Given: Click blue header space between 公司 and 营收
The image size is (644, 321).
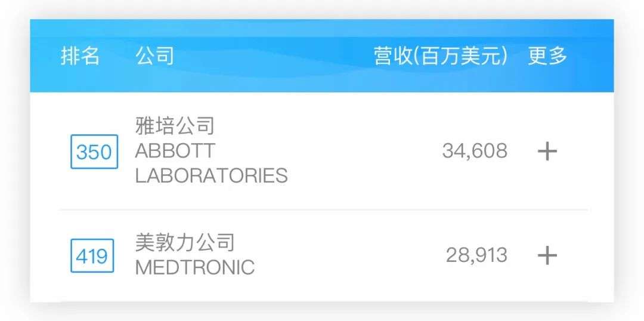Looking at the screenshot, I should [268, 56].
